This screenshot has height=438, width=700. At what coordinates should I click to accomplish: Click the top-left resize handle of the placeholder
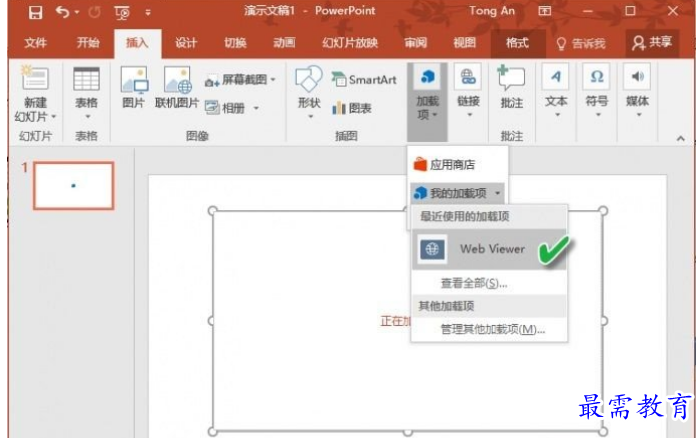(213, 210)
